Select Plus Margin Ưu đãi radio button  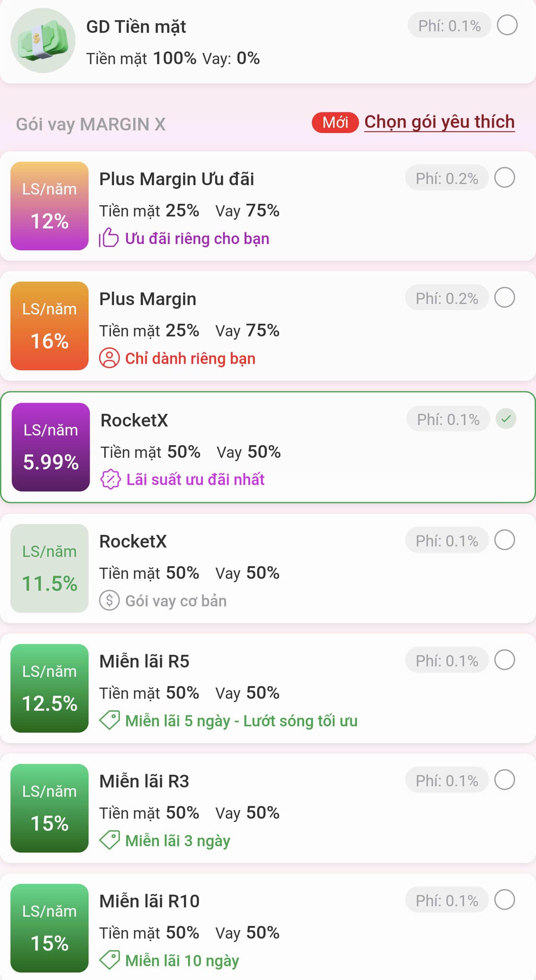tap(504, 177)
